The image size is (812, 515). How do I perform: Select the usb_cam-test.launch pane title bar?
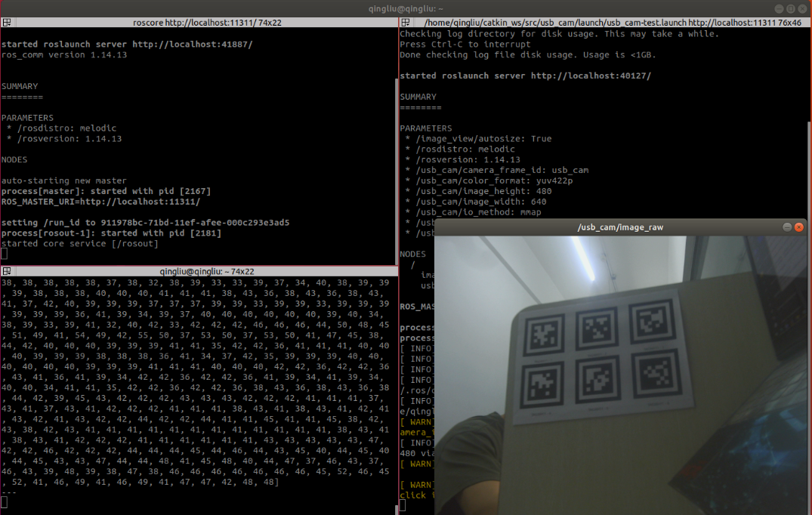pos(605,22)
